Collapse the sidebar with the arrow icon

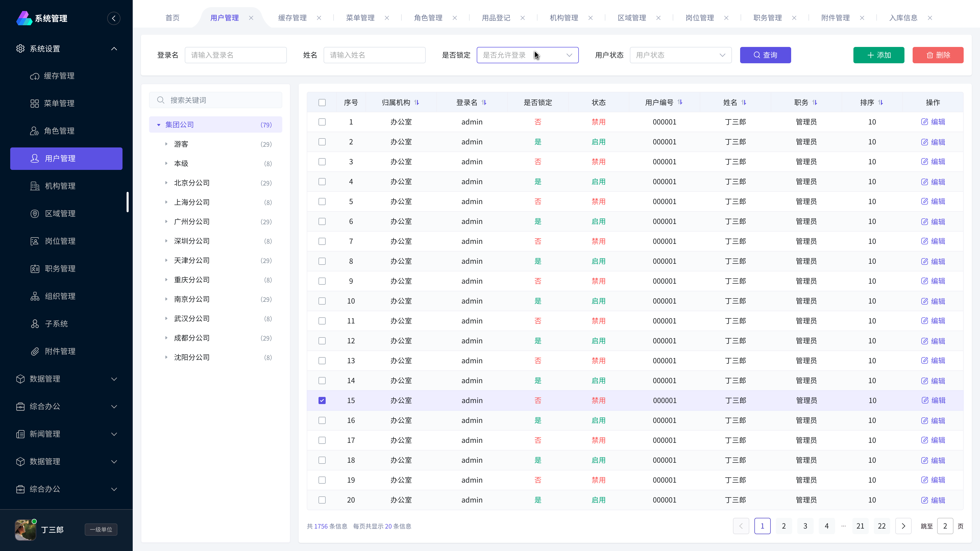coord(113,18)
